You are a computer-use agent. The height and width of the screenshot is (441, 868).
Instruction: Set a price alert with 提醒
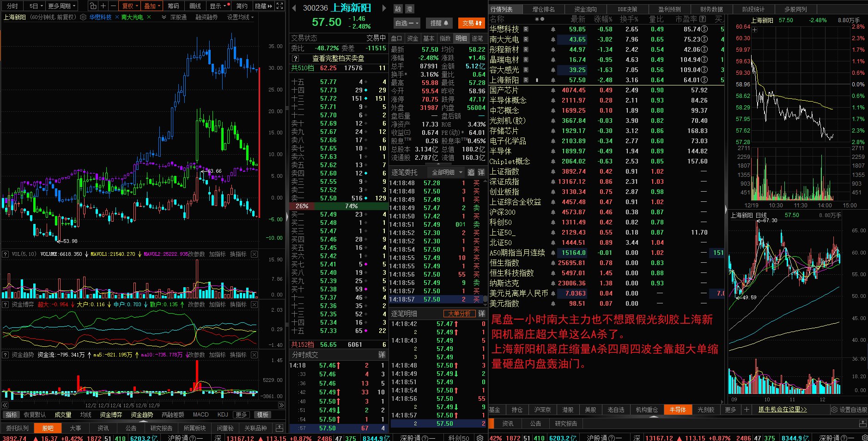[x=439, y=23]
